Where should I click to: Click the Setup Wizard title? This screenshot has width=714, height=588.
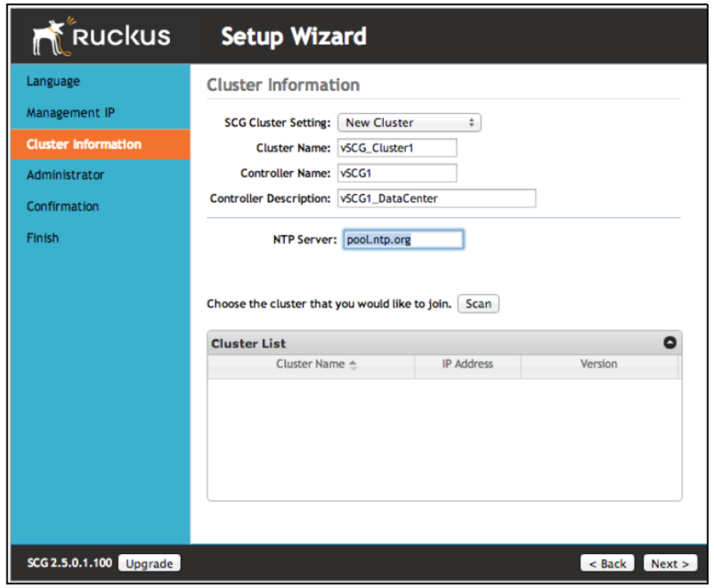[x=294, y=36]
